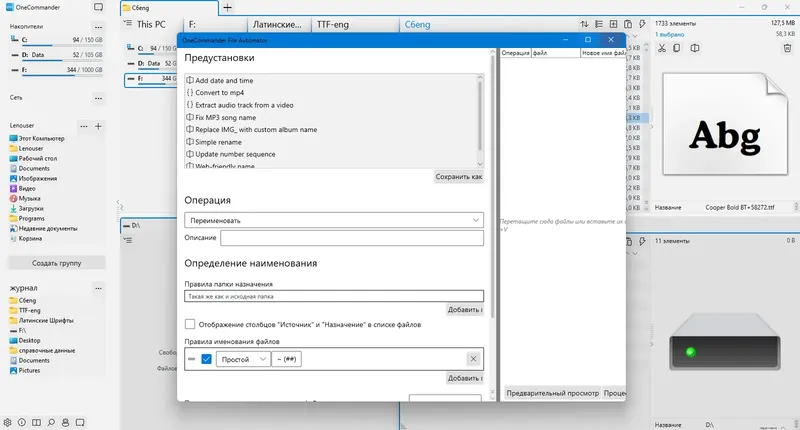Click the new item plus-box icon in toolbar
The height and width of the screenshot is (430, 800).
(613, 24)
